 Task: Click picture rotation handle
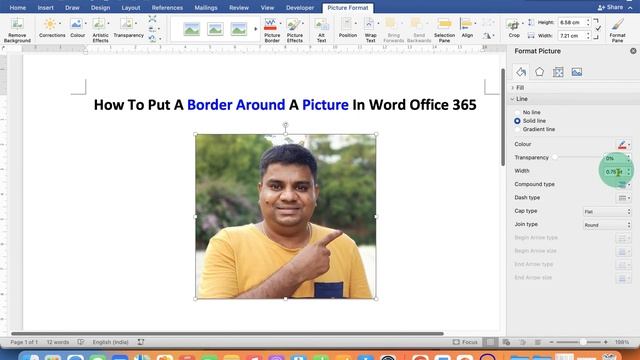285,124
